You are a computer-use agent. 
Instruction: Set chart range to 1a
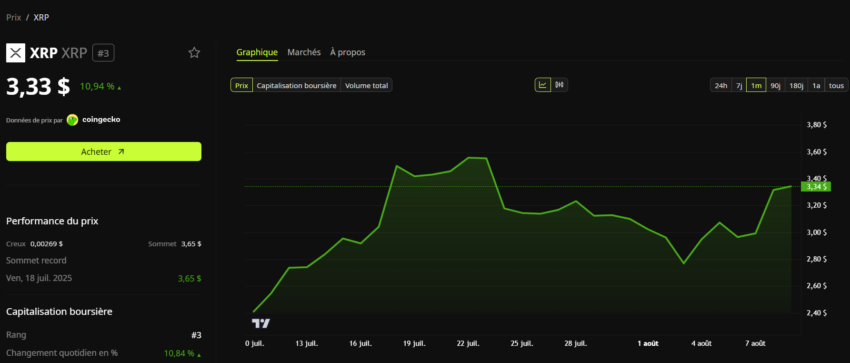coord(816,86)
